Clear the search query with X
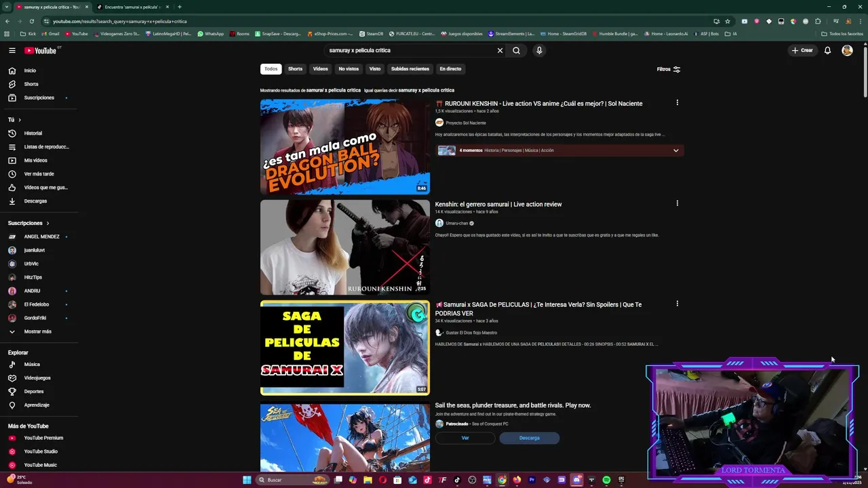Screen dimensions: 868x488 coord(500,50)
